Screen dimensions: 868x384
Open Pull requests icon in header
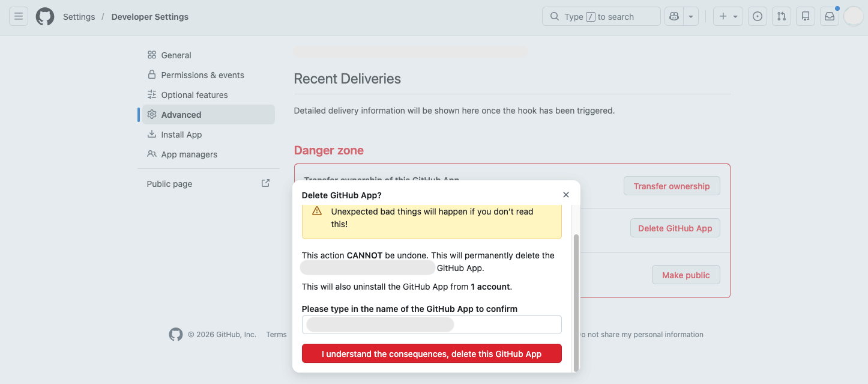(782, 16)
